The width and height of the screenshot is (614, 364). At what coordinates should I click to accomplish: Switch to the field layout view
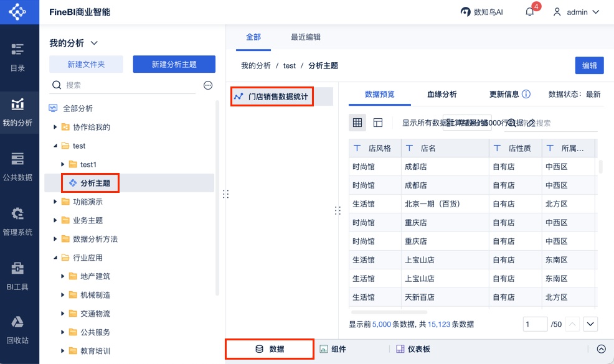[378, 123]
